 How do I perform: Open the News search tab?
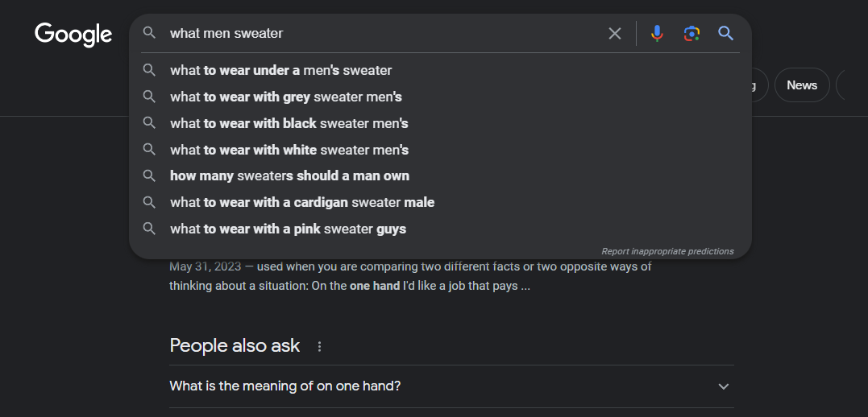pyautogui.click(x=801, y=85)
